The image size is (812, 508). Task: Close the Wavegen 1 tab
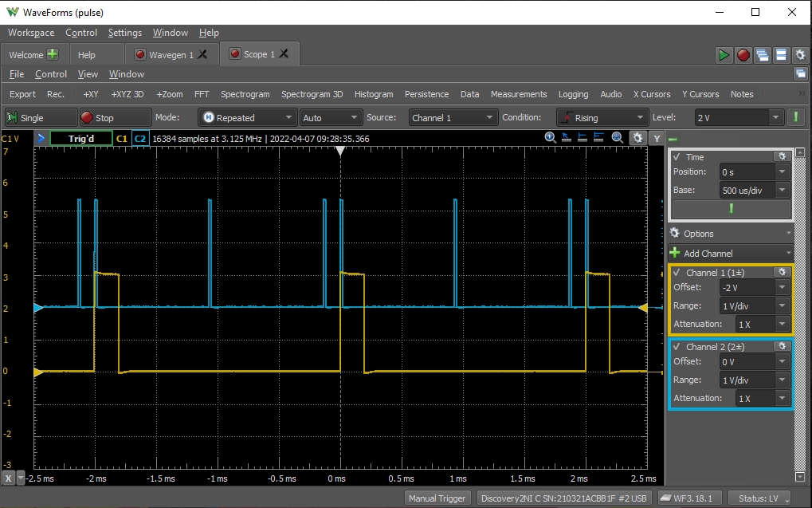202,54
